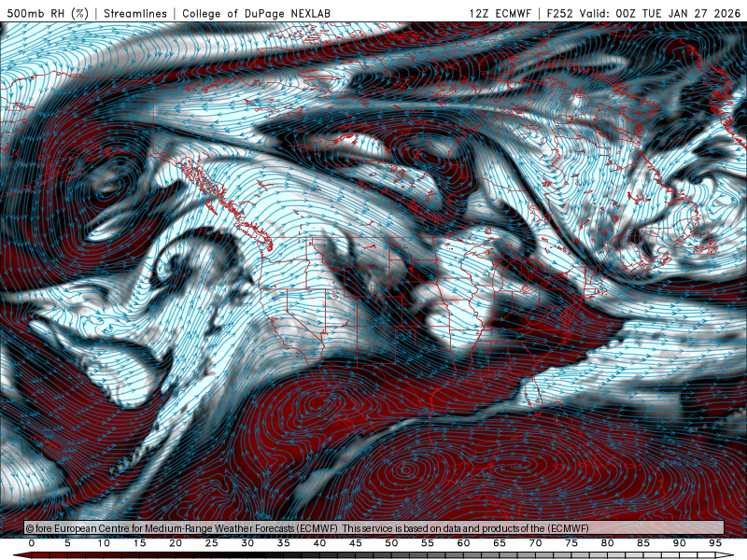This screenshot has height=560, width=747.
Task: Click the "30" value on the color scale
Action: 247,543
